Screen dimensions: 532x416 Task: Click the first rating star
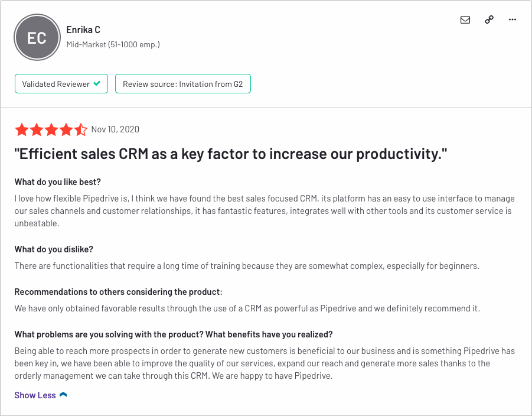coord(22,130)
